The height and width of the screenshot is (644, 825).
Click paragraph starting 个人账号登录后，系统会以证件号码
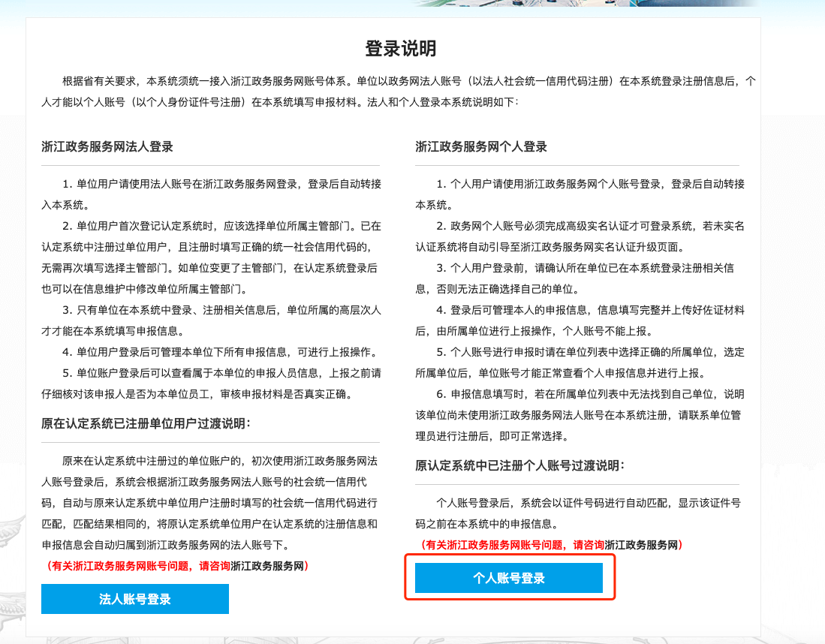pos(578,513)
